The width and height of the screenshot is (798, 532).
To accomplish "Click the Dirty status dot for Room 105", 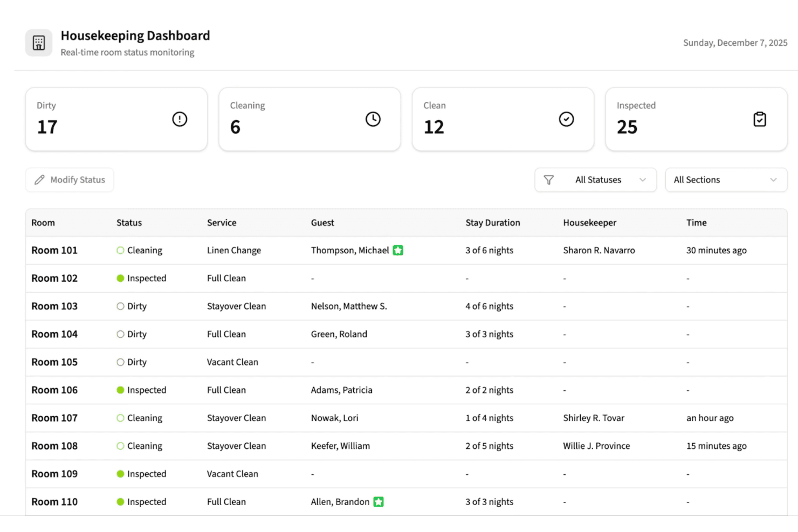I will coord(120,362).
